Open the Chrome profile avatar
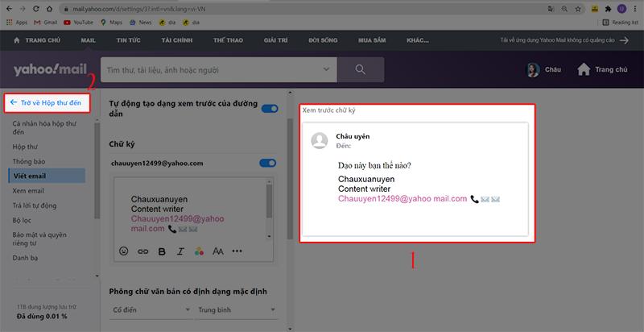The height and width of the screenshot is (332, 644). (621, 9)
